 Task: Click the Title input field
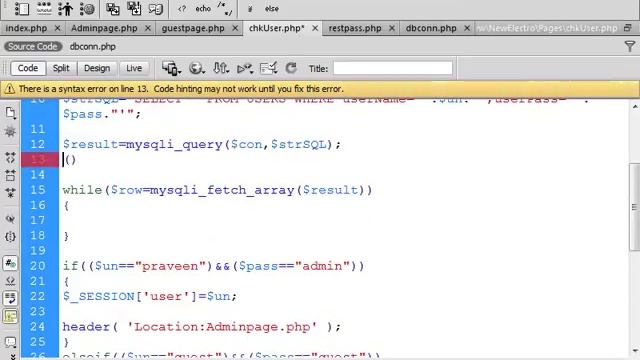(393, 68)
